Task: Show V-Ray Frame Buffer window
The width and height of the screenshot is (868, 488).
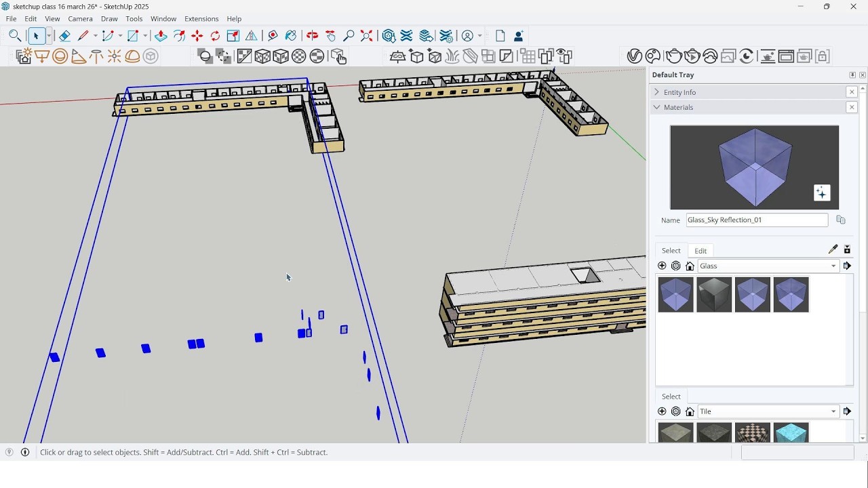Action: (x=787, y=56)
